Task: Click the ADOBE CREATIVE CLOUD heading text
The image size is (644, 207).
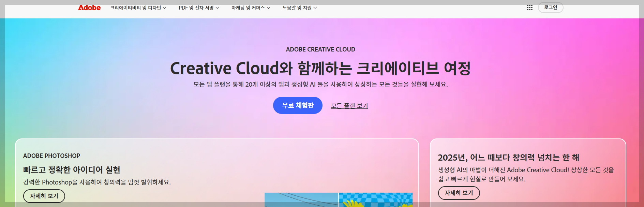Action: [x=320, y=49]
